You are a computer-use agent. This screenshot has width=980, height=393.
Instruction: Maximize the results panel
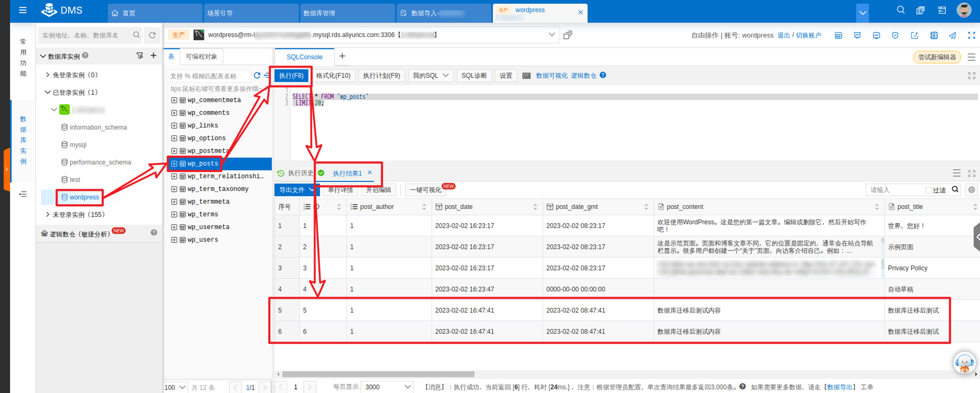click(972, 173)
